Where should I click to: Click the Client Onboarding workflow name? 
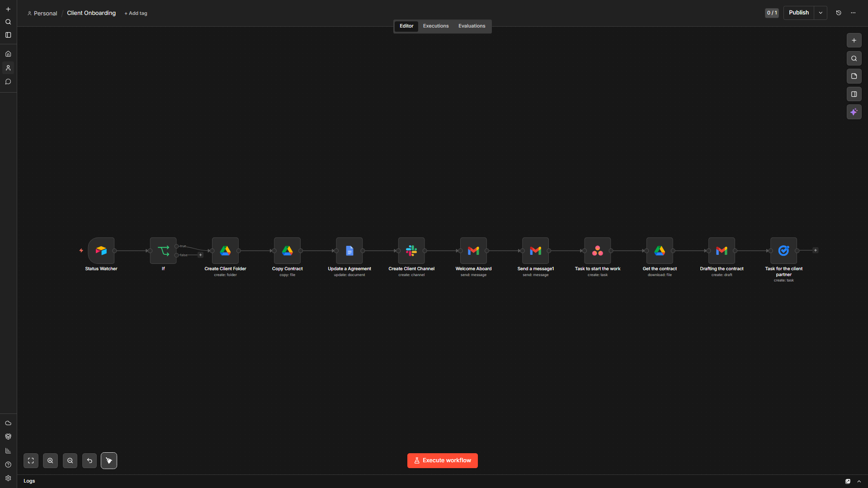pos(91,13)
